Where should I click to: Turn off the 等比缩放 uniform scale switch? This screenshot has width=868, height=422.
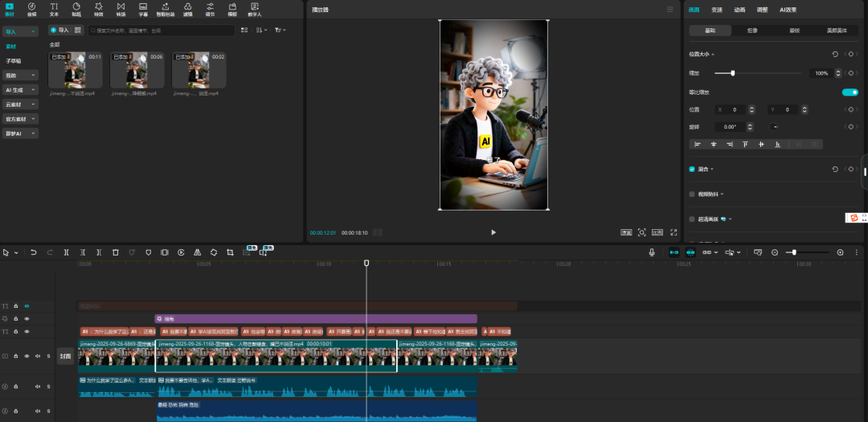[x=850, y=92]
